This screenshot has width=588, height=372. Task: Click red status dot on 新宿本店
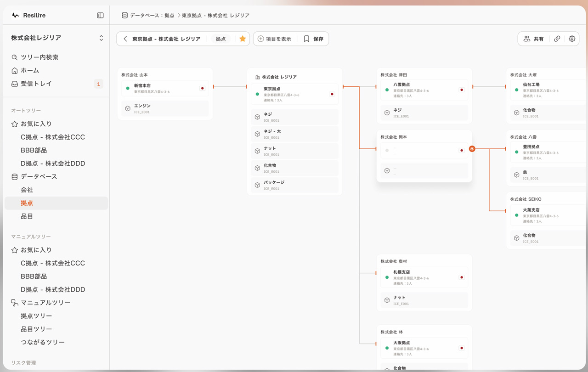coord(202,88)
